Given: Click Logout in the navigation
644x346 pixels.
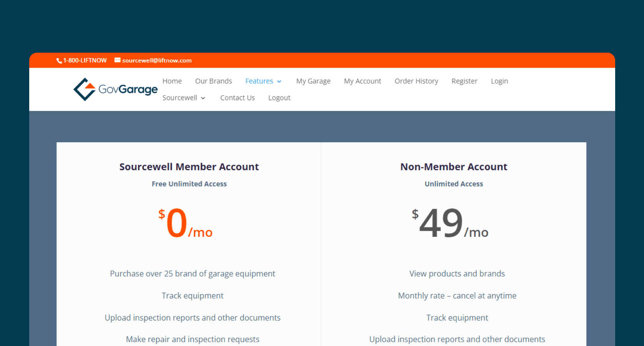Looking at the screenshot, I should point(279,98).
